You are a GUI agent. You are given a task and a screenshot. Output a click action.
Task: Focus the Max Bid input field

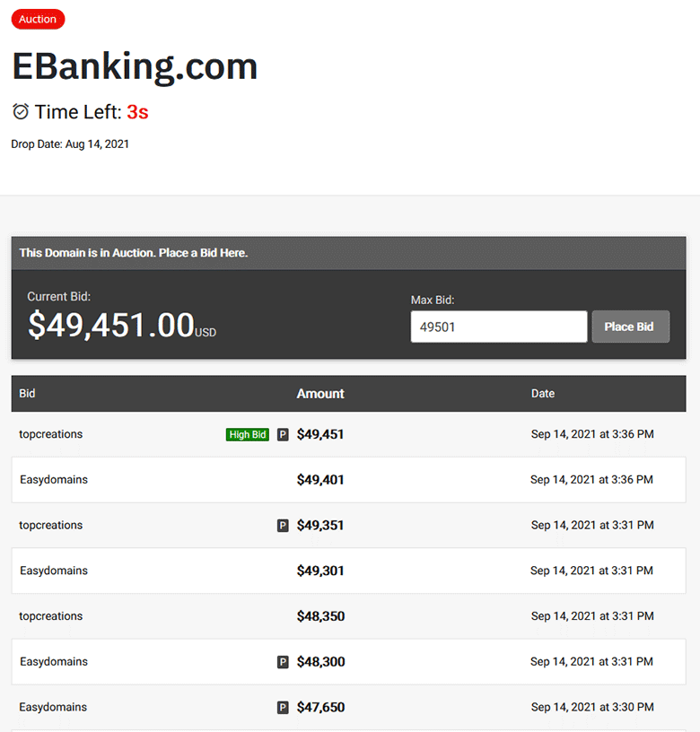(x=499, y=327)
